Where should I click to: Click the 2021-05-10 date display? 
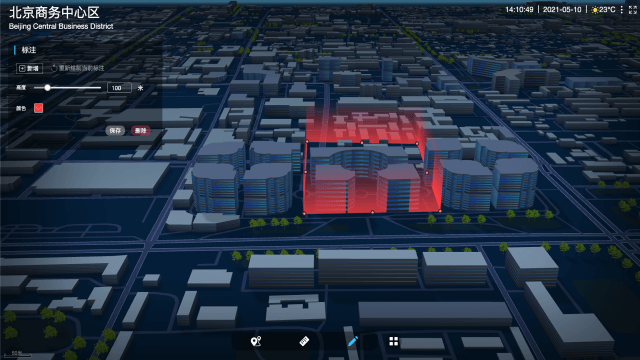562,10
